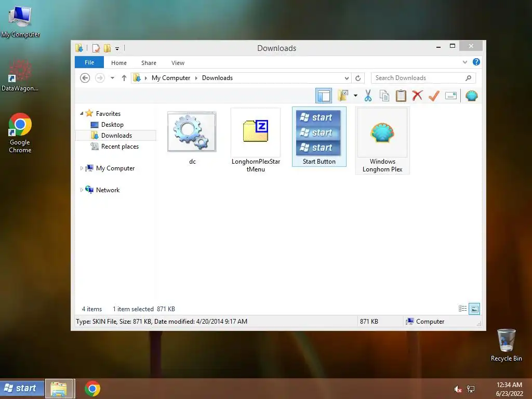The image size is (532, 399).
Task: Select Recent places under Favorites
Action: 120,146
